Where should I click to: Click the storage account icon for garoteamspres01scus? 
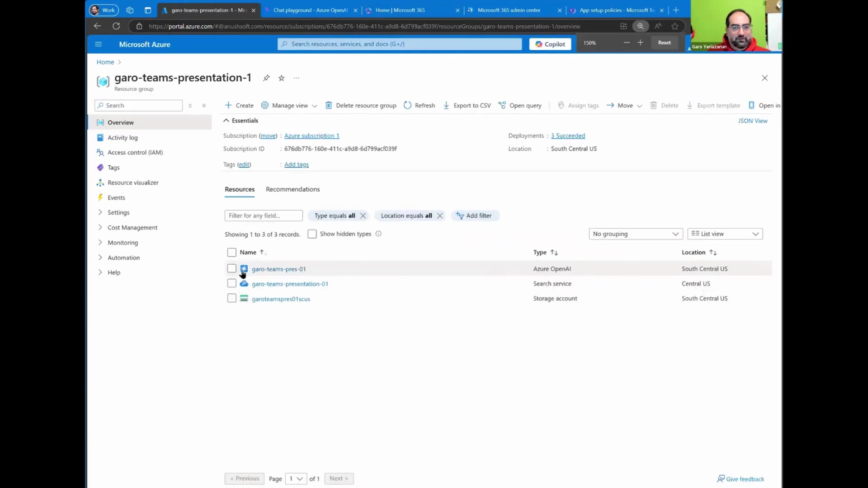coord(244,298)
